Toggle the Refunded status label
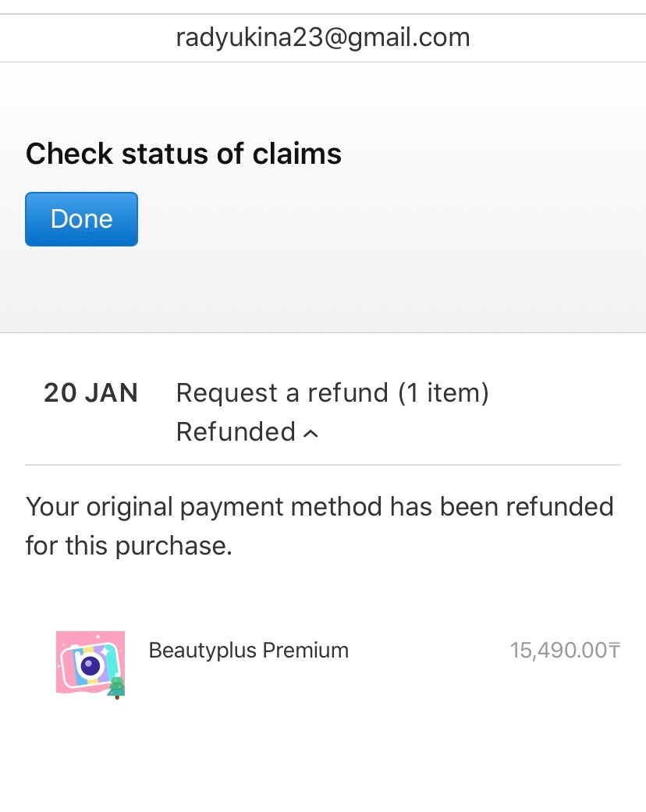Image resolution: width=646 pixels, height=812 pixels. (236, 432)
